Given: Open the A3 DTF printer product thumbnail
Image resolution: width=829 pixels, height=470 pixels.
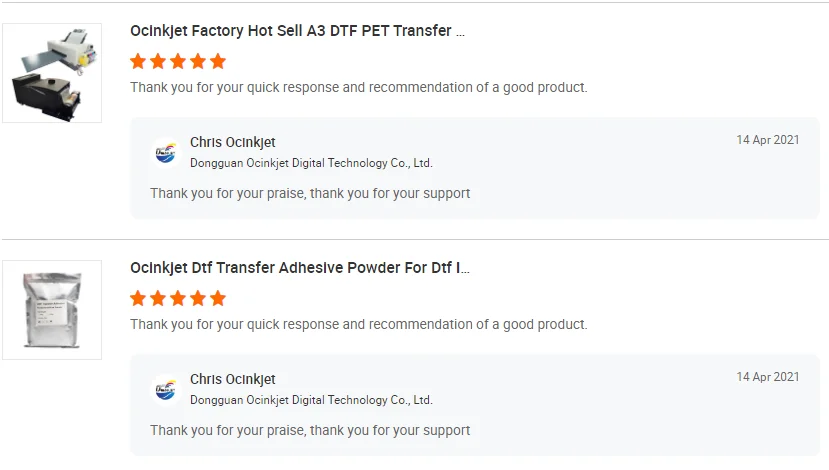Looking at the screenshot, I should (x=52, y=73).
